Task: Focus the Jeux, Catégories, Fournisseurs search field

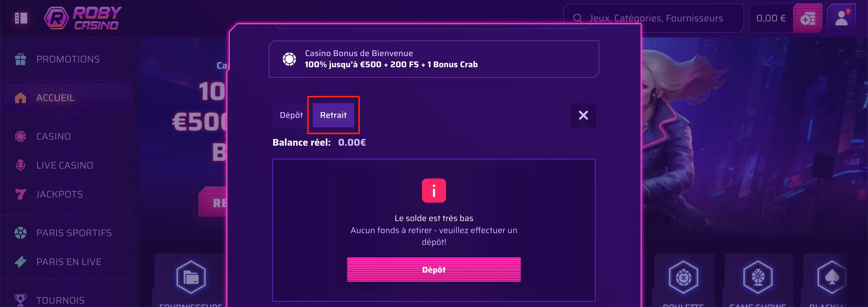Action: [x=654, y=18]
